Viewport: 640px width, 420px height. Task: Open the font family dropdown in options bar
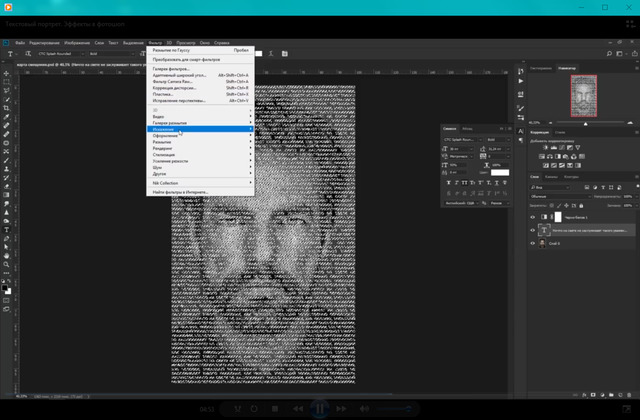coord(62,54)
